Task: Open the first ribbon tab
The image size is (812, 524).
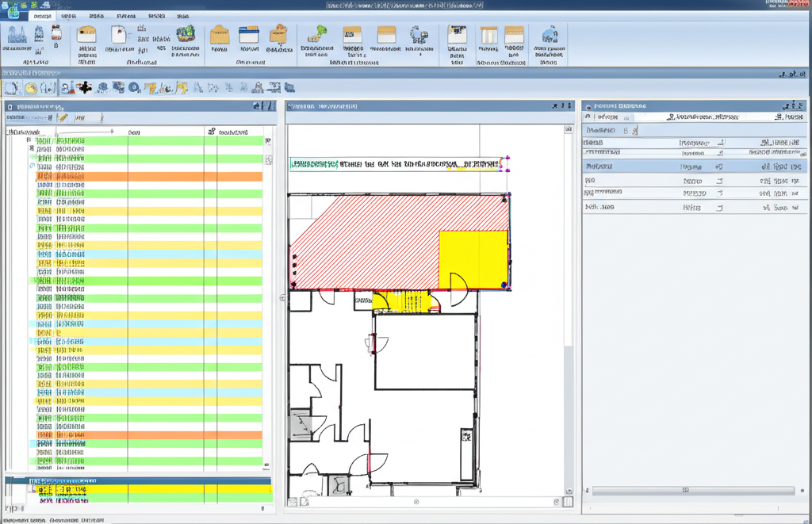Action: point(43,15)
